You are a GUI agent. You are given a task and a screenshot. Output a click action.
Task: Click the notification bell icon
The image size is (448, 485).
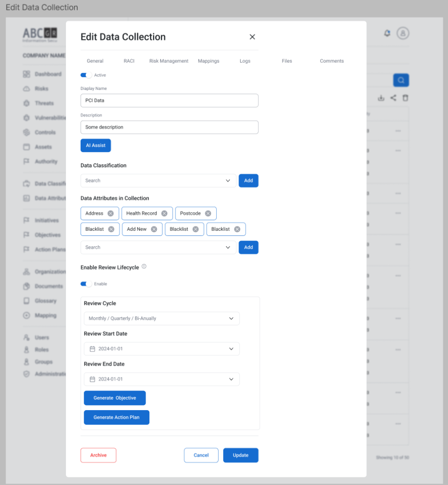click(387, 33)
